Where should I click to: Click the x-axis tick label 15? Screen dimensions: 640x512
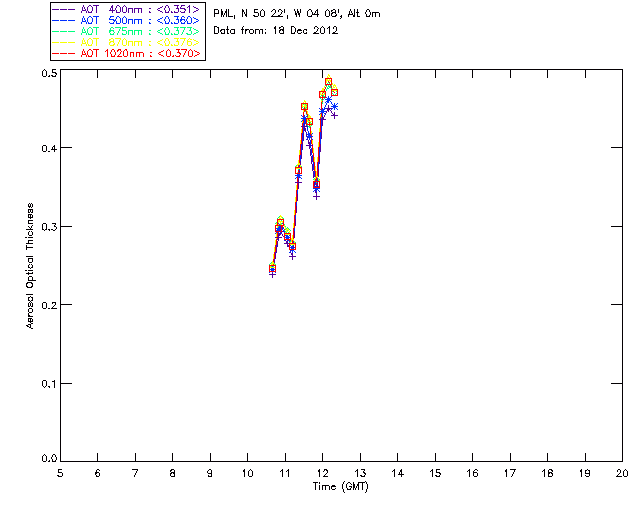click(x=435, y=472)
